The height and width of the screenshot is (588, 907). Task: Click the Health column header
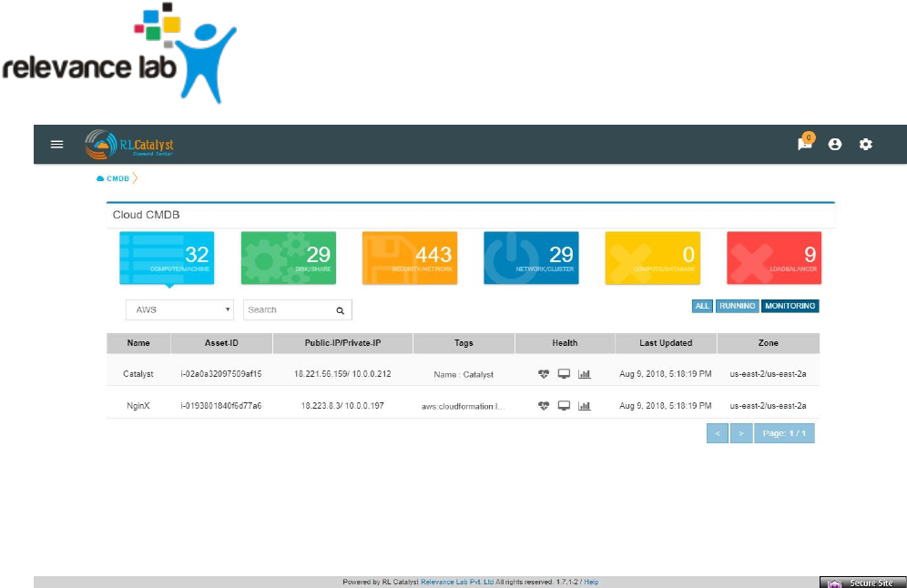click(565, 343)
